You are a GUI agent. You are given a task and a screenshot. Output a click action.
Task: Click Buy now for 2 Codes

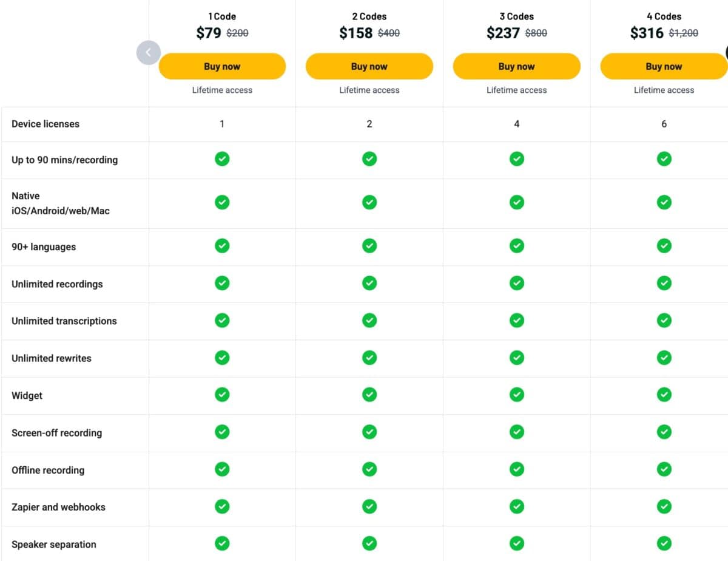pyautogui.click(x=369, y=66)
